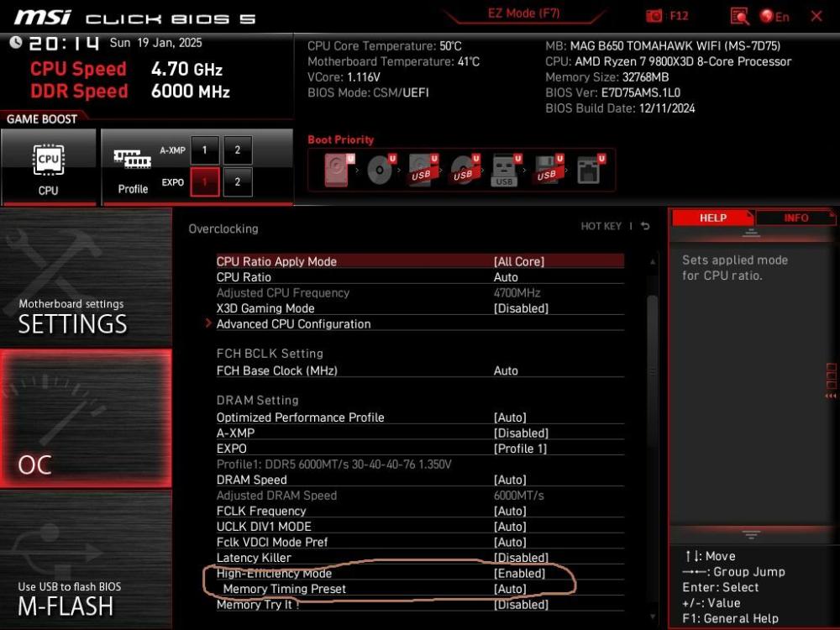Switch to EZ Mode
840x630 pixels.
pyautogui.click(x=523, y=13)
